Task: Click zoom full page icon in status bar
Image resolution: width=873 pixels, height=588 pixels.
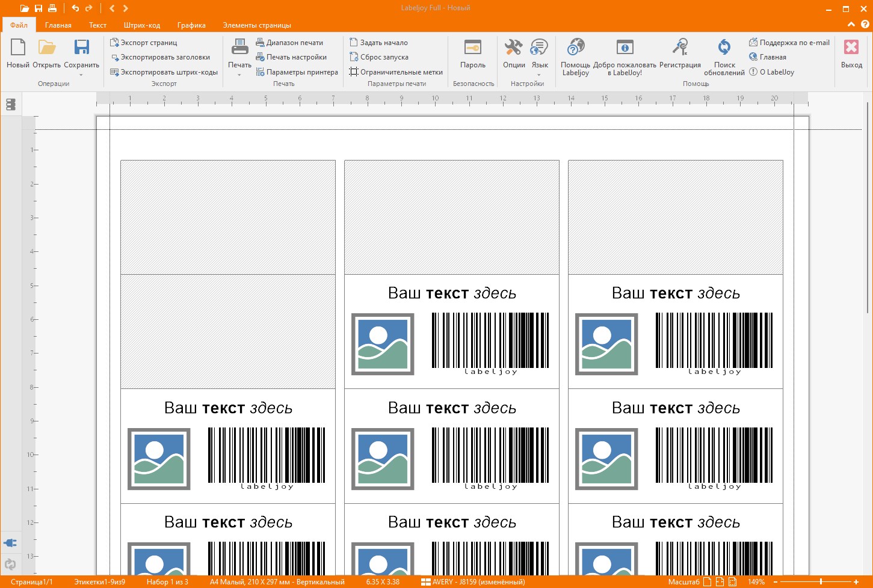Action: pos(708,582)
